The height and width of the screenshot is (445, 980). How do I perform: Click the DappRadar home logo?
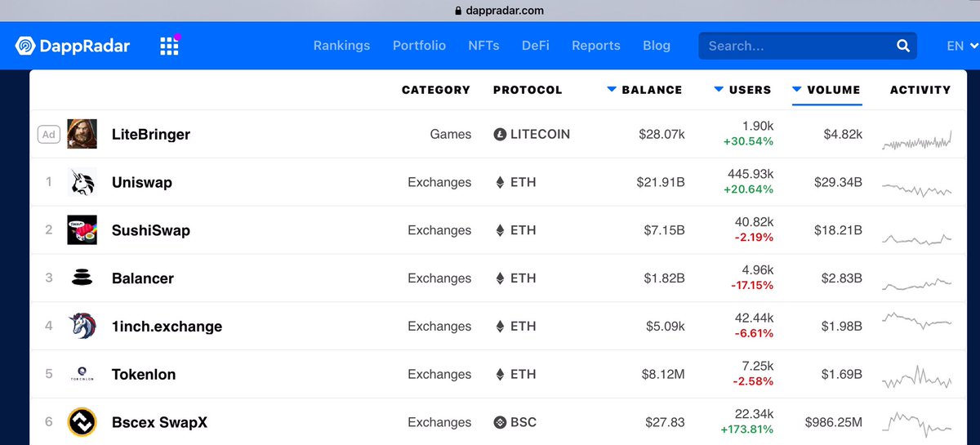click(73, 46)
